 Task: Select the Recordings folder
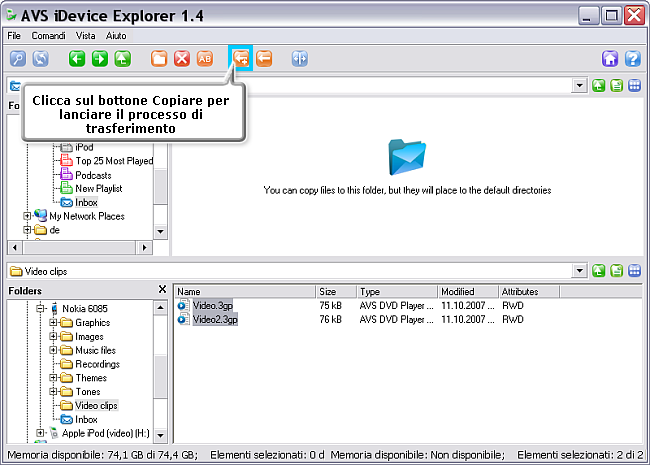[x=97, y=364]
